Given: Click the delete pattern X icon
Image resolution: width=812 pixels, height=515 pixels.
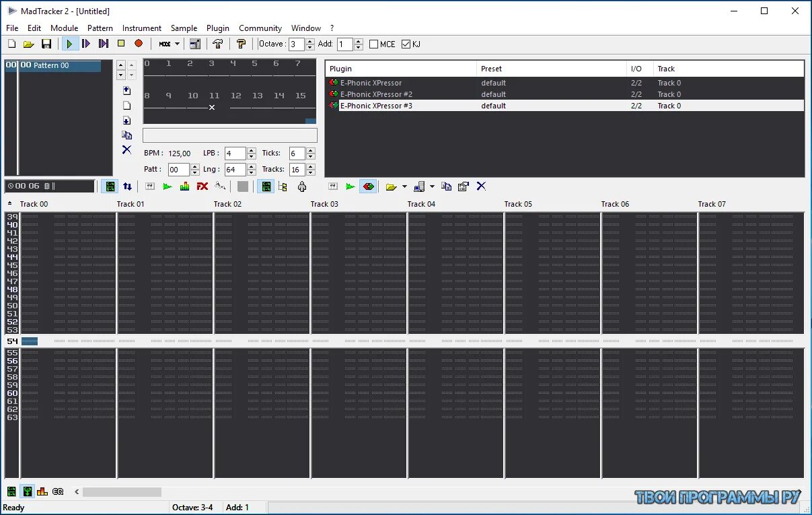Looking at the screenshot, I should pos(127,149).
